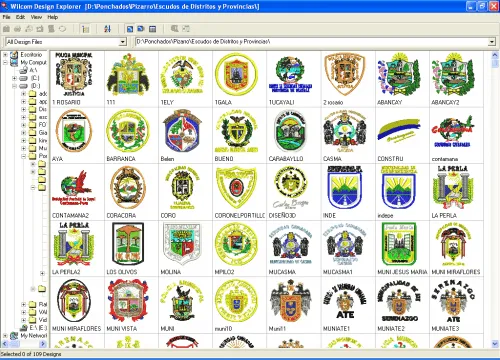
Task: Click the fifth greyed toolbar icon
Action: (x=51, y=29)
